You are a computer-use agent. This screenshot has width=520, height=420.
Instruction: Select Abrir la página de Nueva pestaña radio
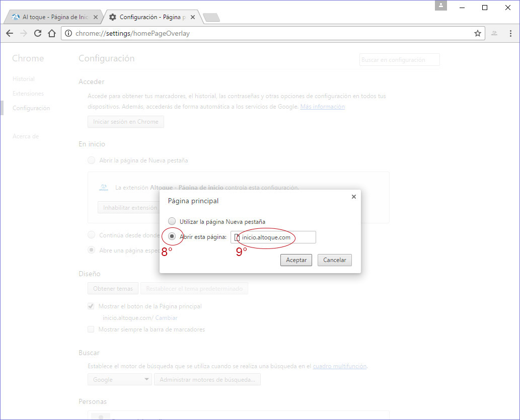tap(91, 160)
